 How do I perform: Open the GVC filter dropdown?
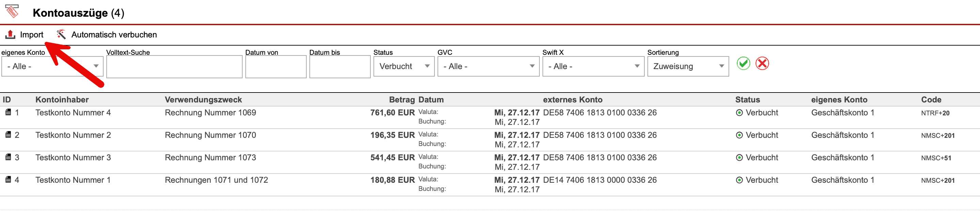(488, 66)
